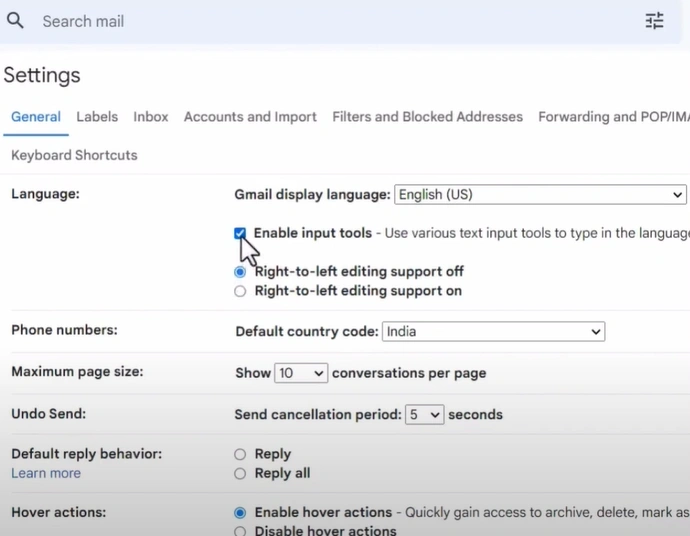Image resolution: width=690 pixels, height=536 pixels.
Task: Click the Default reply behavior: label
Action: [86, 454]
